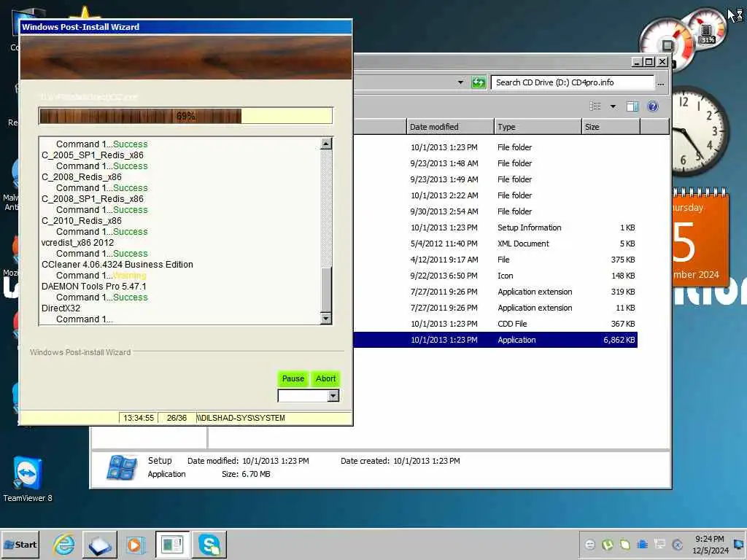This screenshot has height=560, width=747.
Task: Click the uTorrent tray icon
Action: click(x=608, y=544)
